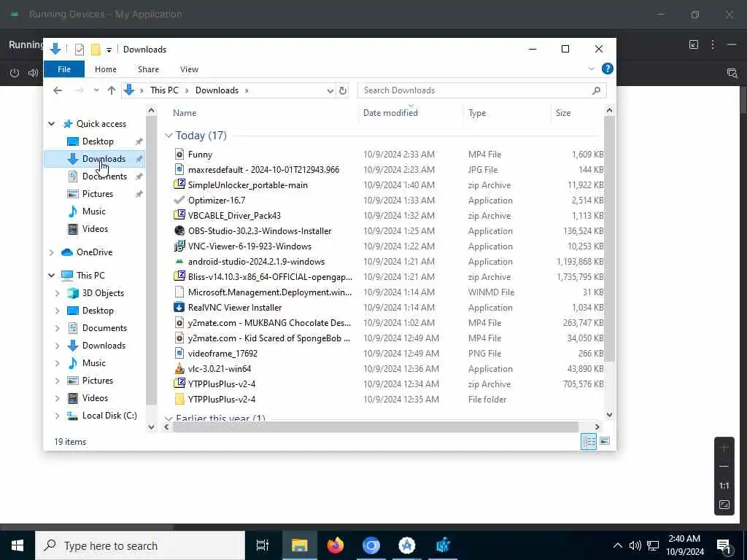The width and height of the screenshot is (747, 560).
Task: Collapse the Quick access tree node
Action: click(x=52, y=124)
